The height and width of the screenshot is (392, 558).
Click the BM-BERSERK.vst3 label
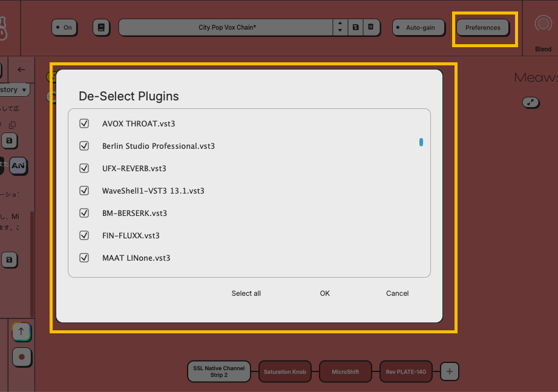point(134,214)
